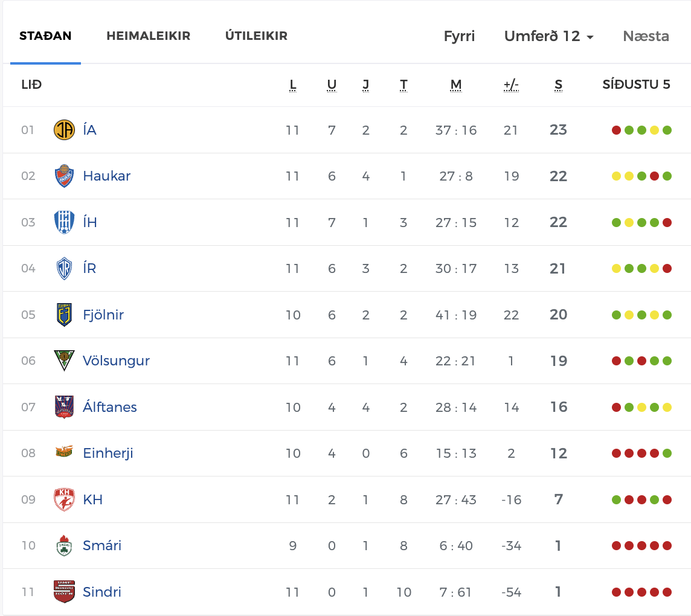Open the ÍR team name link

[x=89, y=268]
